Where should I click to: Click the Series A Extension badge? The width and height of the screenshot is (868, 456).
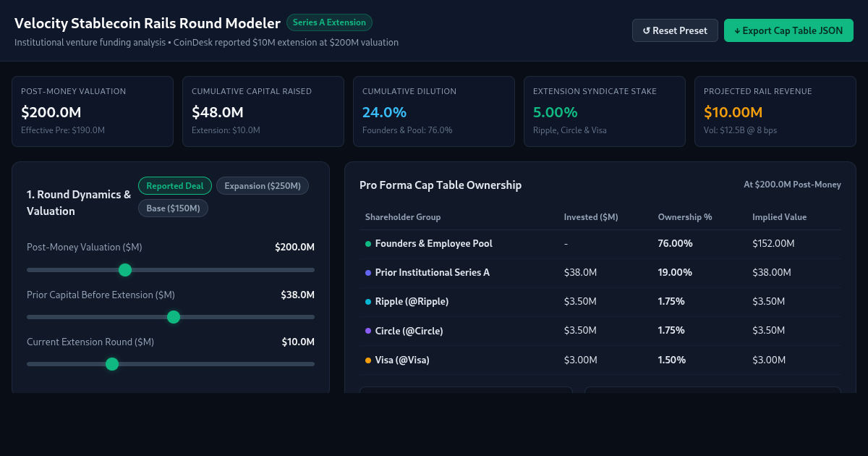pos(329,22)
